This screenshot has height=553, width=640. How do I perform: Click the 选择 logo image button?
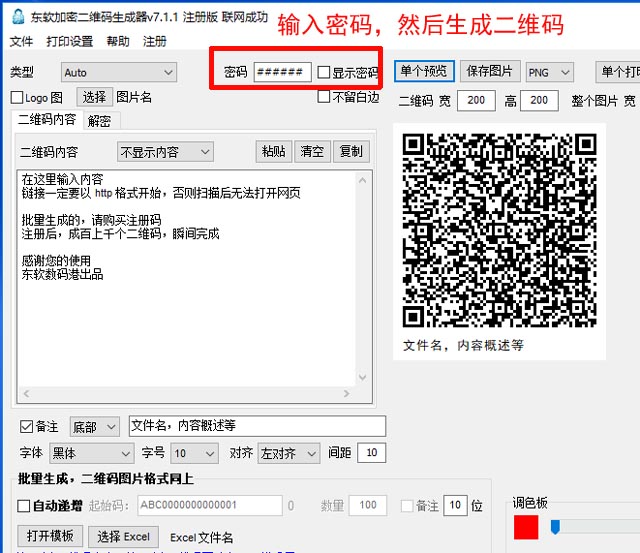(94, 97)
